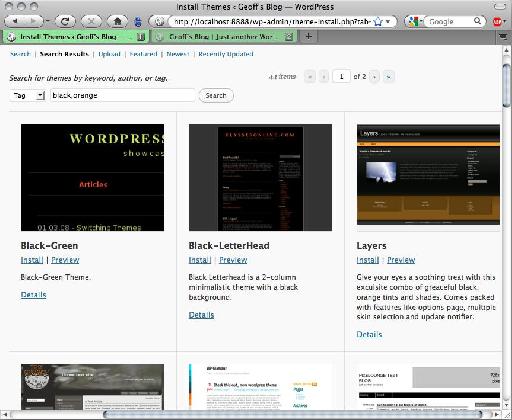This screenshot has height=420, width=512.
Task: Install the Layers theme
Action: pyautogui.click(x=368, y=260)
